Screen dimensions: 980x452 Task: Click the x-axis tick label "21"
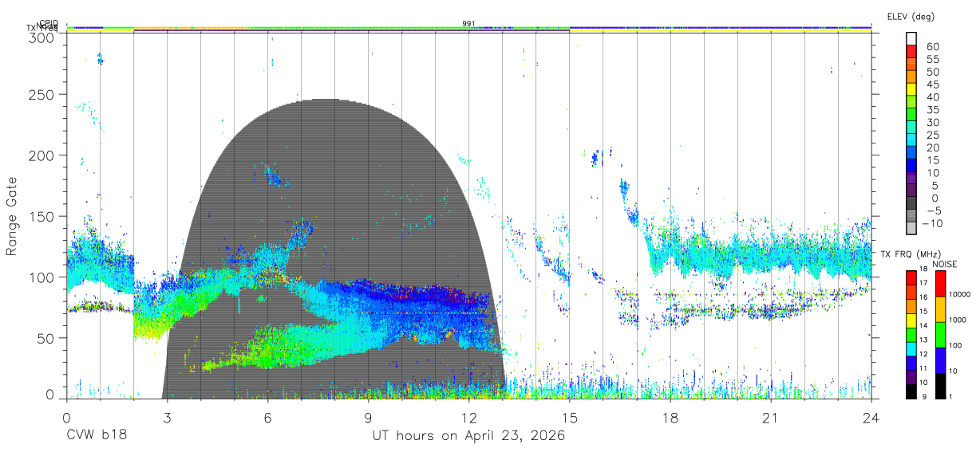[771, 417]
